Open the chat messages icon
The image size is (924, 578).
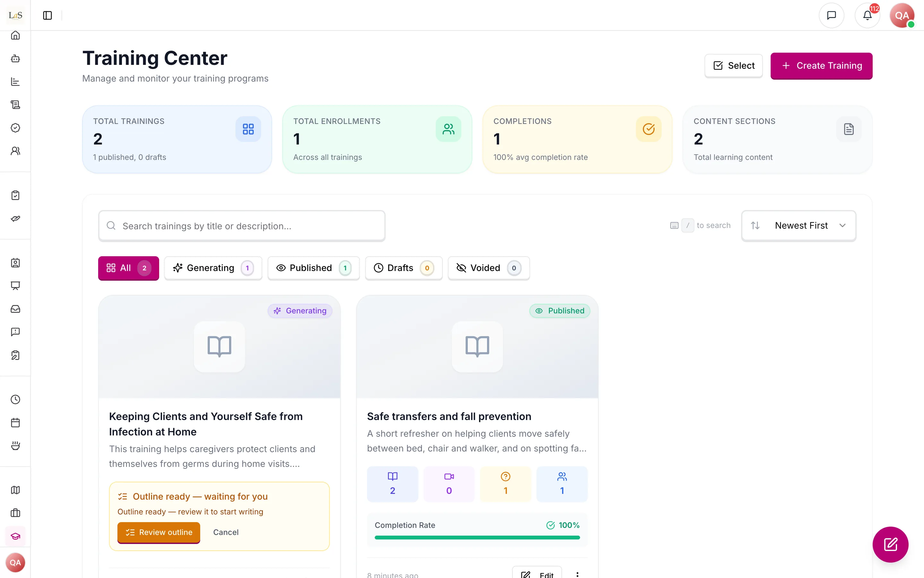831,15
